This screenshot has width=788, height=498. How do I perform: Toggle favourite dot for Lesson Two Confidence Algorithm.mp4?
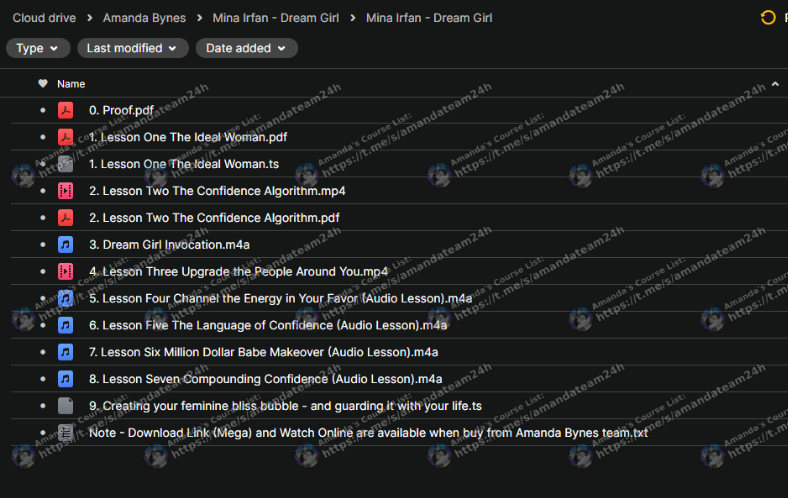point(43,191)
